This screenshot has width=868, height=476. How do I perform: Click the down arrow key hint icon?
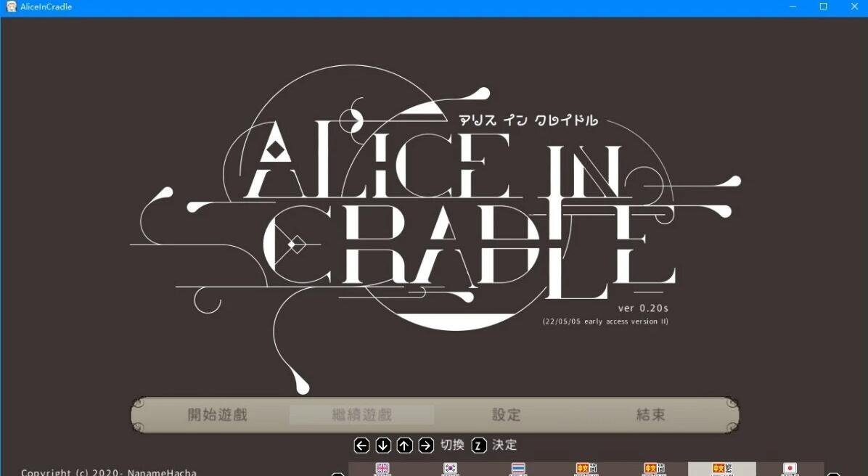(382, 445)
